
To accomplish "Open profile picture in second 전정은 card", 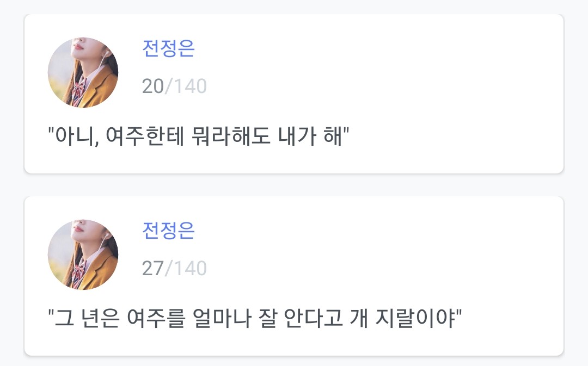I will tap(83, 255).
